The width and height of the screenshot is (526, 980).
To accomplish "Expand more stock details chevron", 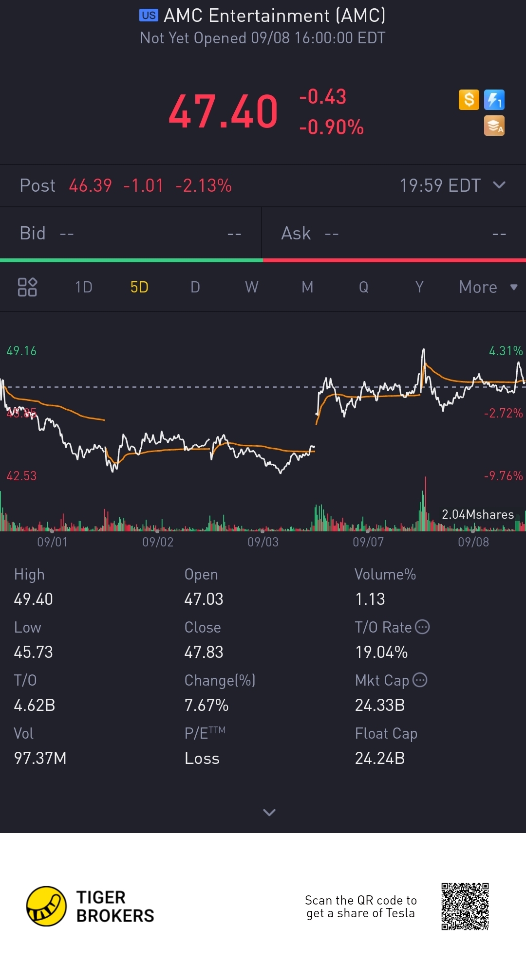I will (x=269, y=812).
